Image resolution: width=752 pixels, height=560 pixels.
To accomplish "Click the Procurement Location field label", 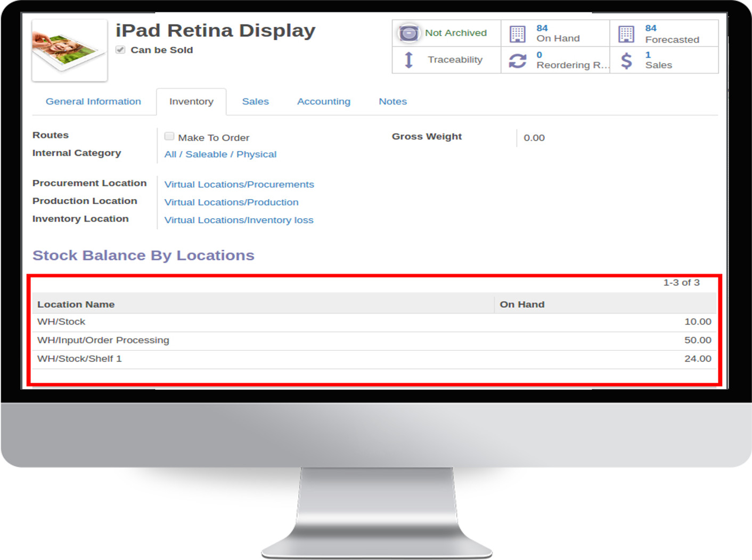I will 89,183.
